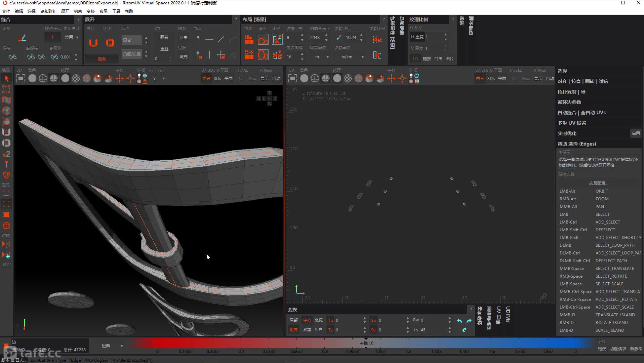Click the shield protect icon in left toolbar

(6, 175)
